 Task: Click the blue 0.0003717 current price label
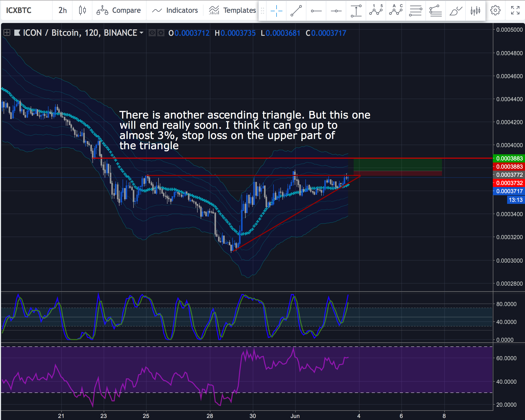tap(509, 191)
